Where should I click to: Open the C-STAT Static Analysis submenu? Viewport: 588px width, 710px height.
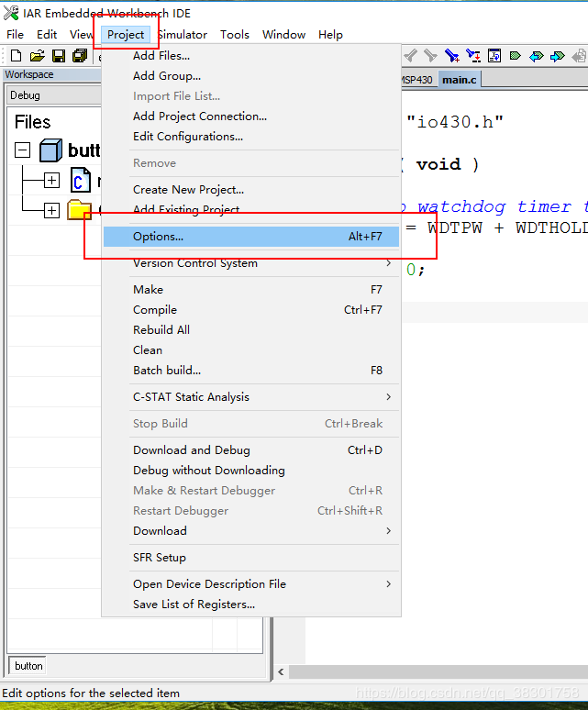(x=251, y=397)
